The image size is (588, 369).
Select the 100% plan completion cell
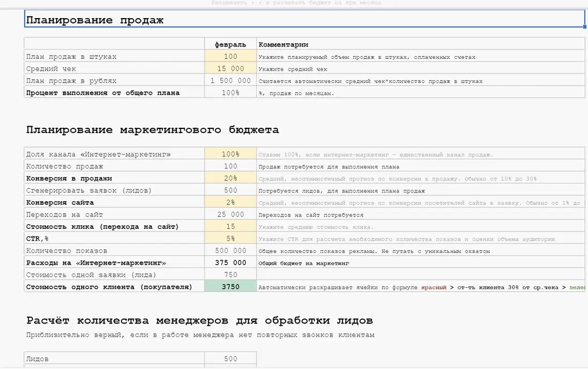point(230,92)
